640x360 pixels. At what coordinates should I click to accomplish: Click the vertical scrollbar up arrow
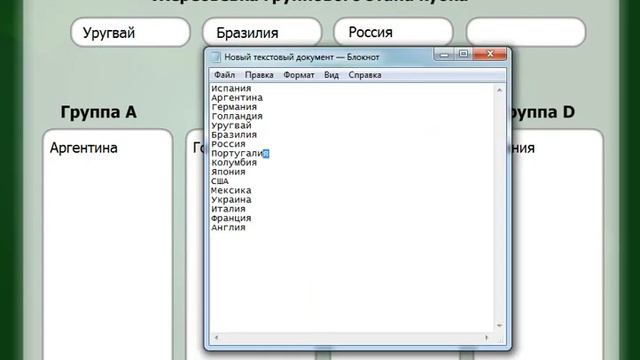pos(500,90)
